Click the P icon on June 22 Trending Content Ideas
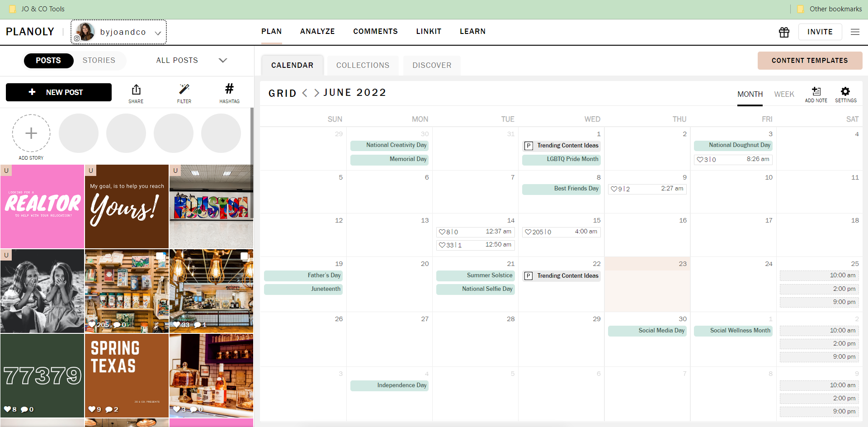The height and width of the screenshot is (427, 868). click(x=528, y=276)
